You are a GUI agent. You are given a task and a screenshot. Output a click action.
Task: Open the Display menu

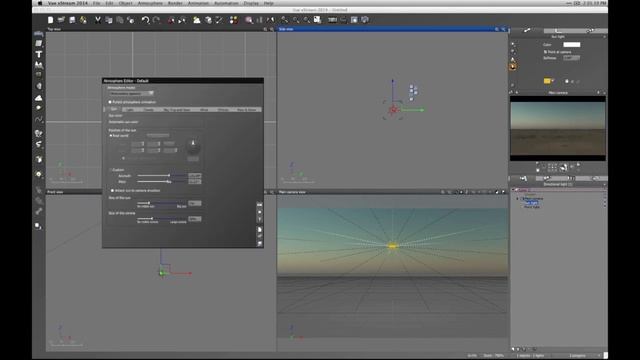251,3
